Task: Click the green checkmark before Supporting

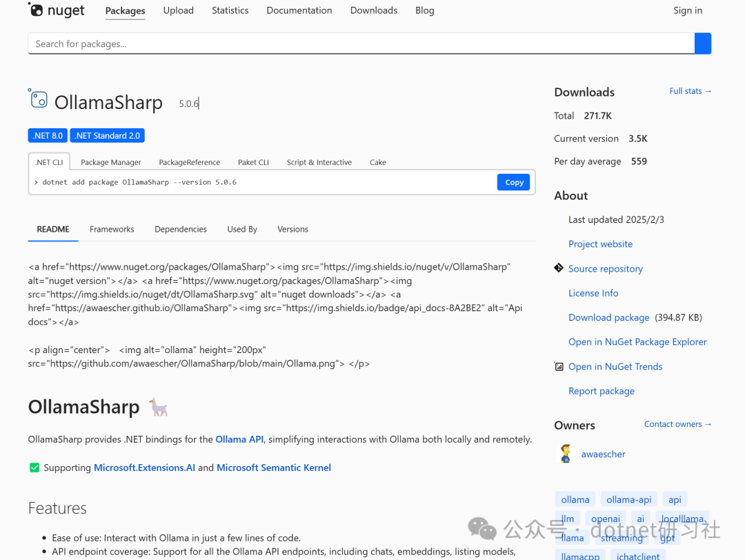Action: pos(34,468)
